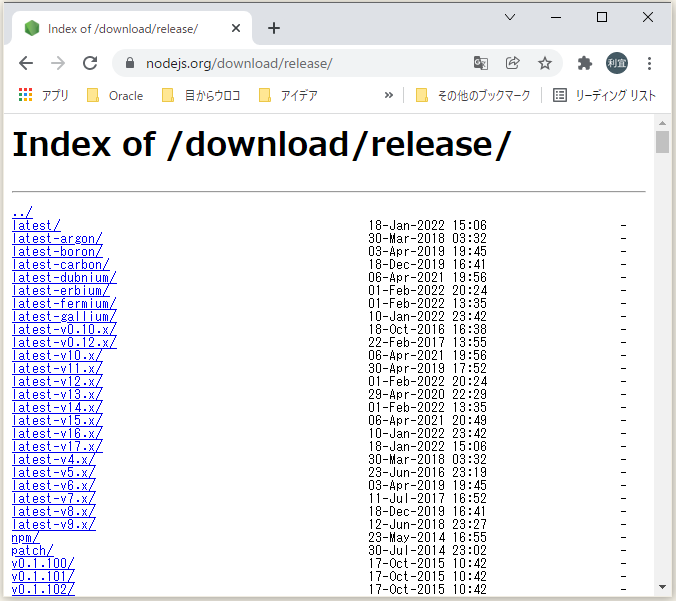Open the latest-v12.x/ link

(57, 381)
